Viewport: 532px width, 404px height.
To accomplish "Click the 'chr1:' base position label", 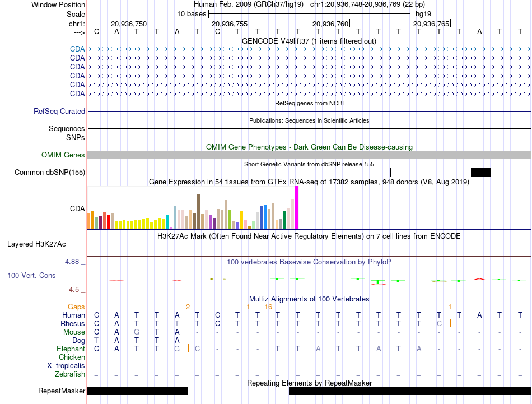I will coord(77,24).
